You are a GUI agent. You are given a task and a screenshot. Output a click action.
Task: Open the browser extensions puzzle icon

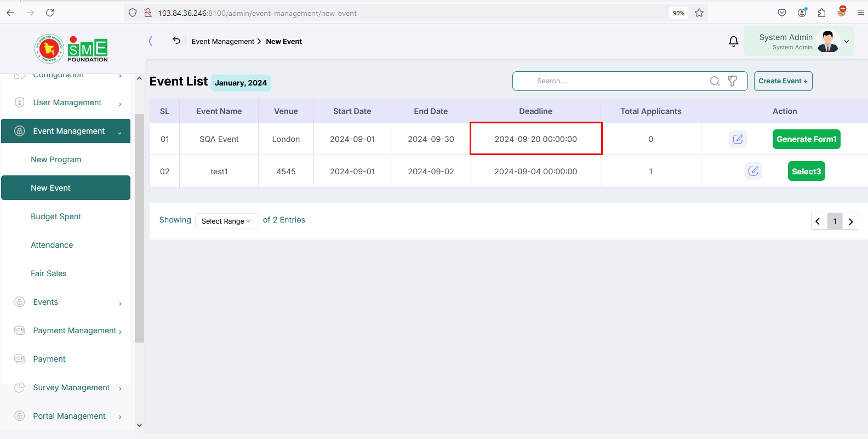coord(821,13)
